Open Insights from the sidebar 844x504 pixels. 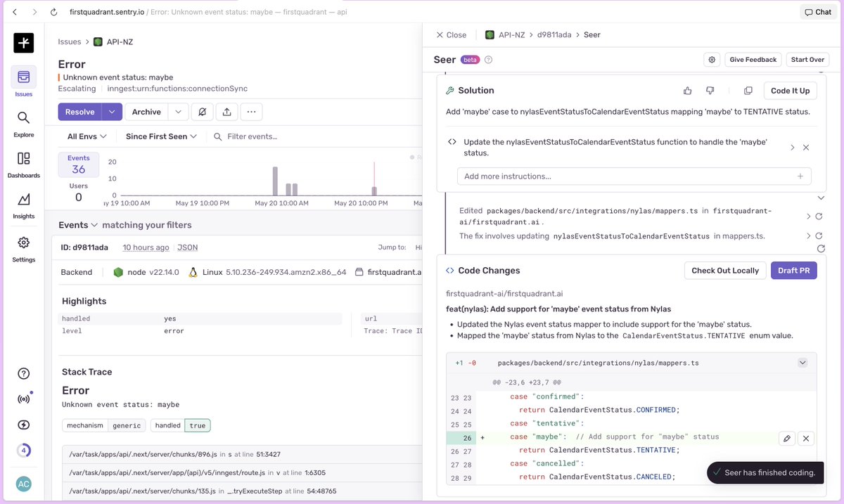[x=23, y=205]
